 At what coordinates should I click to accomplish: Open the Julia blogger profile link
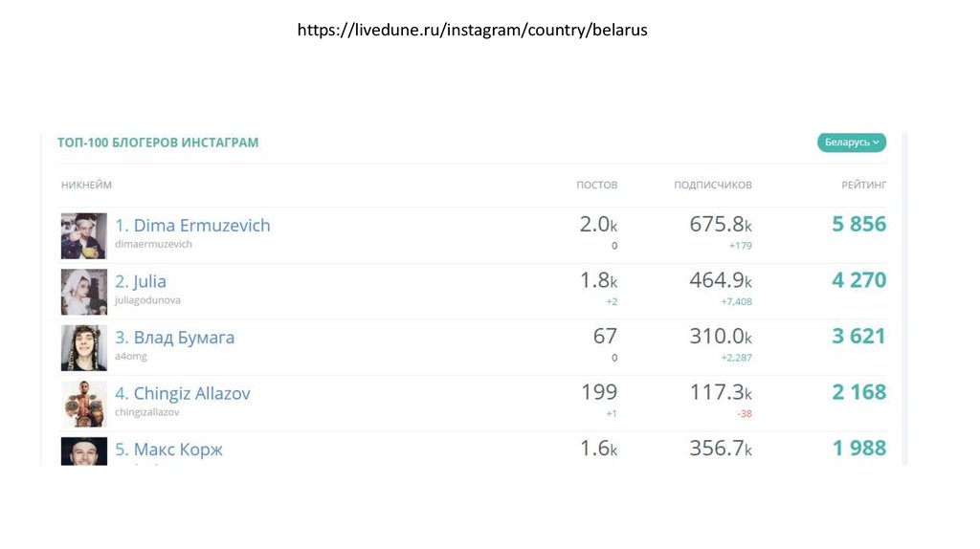(x=141, y=281)
